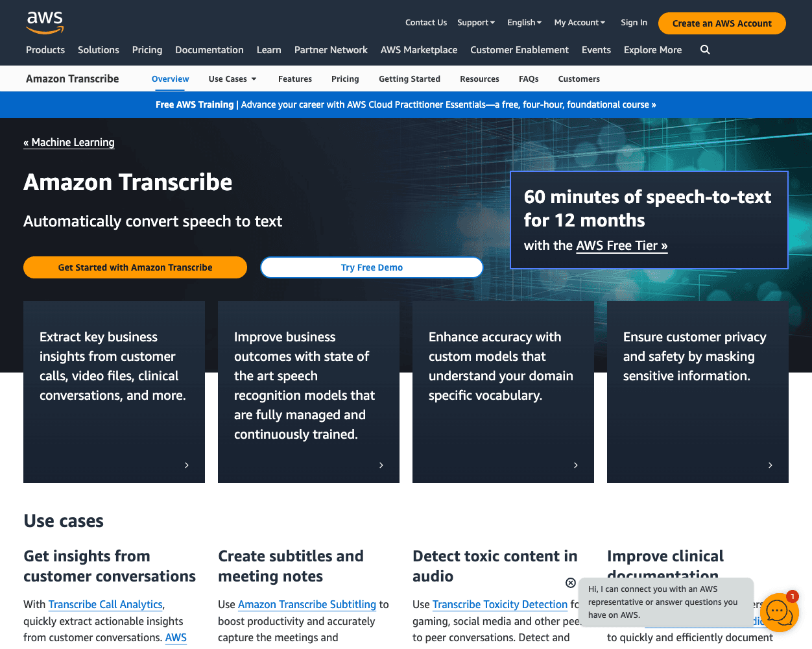Open arrow on 'Enhance accuracy' card
Image resolution: width=812 pixels, height=649 pixels.
[x=576, y=465]
